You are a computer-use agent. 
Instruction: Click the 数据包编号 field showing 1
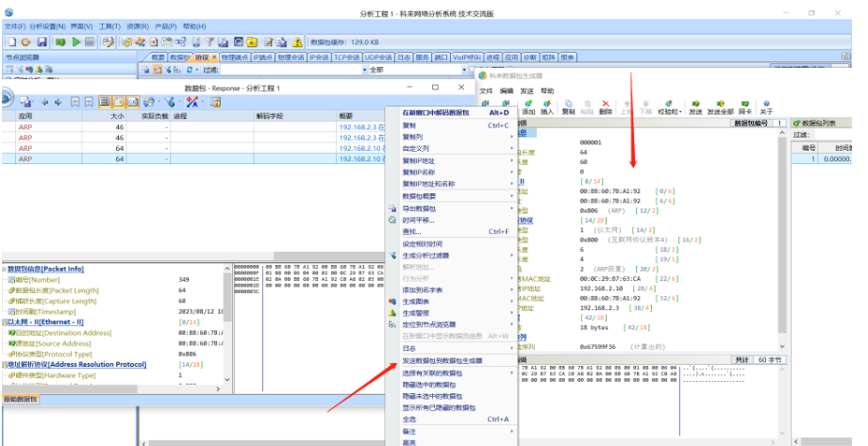[779, 123]
